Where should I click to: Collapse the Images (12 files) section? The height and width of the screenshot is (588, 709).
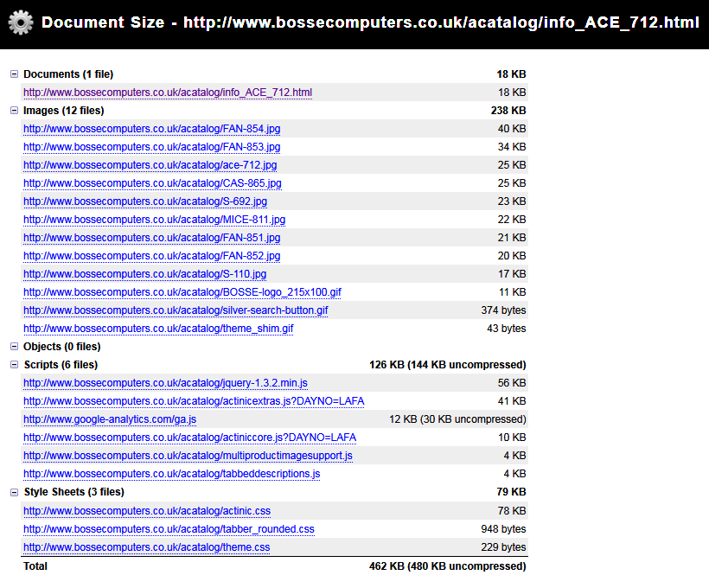click(14, 111)
